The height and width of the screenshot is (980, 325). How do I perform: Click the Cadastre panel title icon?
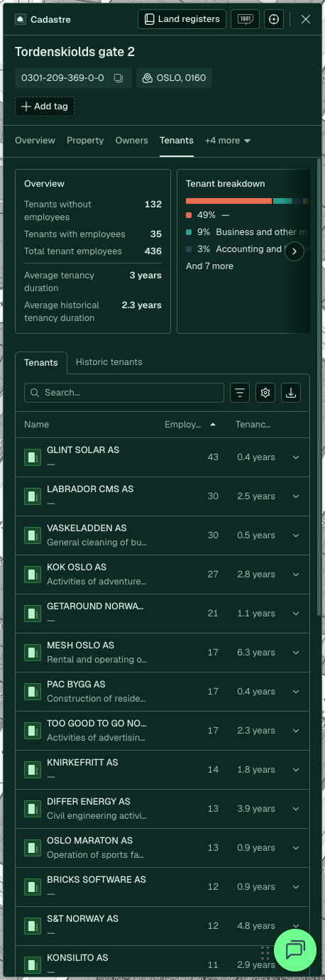pos(21,20)
